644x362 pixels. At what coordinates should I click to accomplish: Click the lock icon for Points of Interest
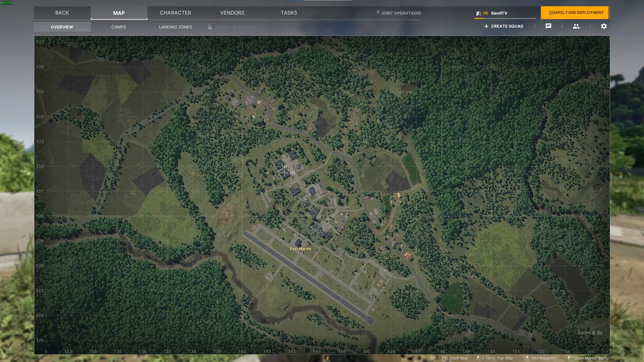pos(210,27)
